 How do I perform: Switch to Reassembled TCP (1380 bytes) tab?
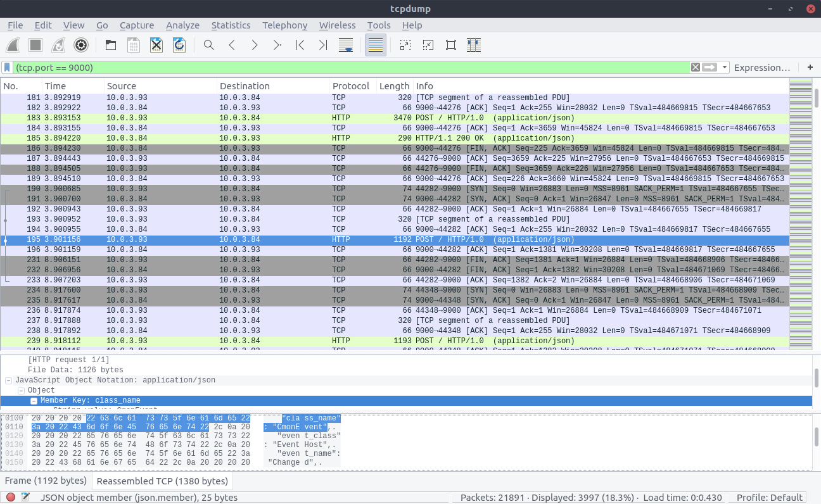tap(162, 481)
